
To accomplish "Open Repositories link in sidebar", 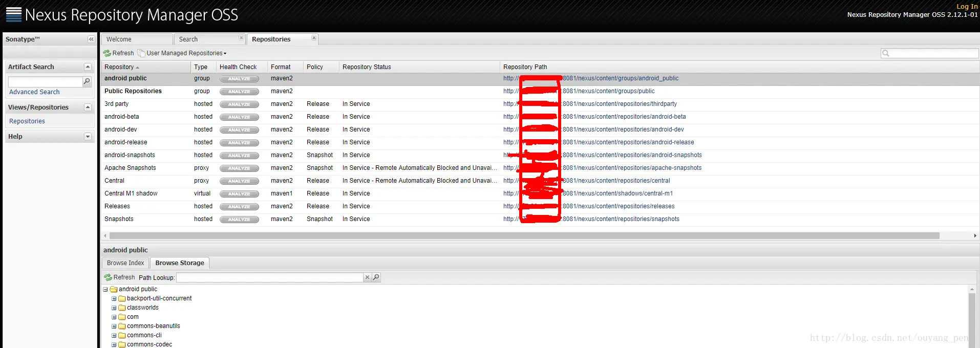I will [x=27, y=121].
